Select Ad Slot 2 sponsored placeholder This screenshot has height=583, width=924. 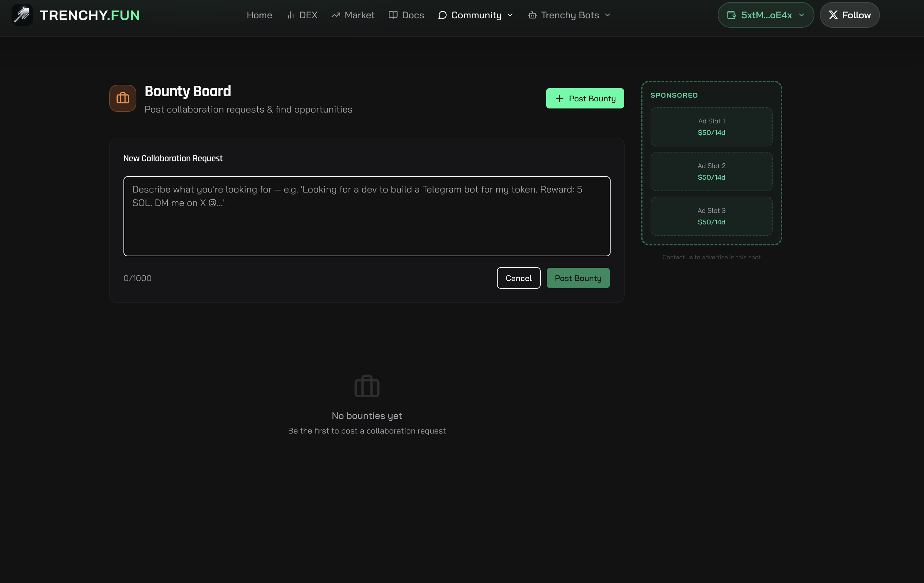711,172
